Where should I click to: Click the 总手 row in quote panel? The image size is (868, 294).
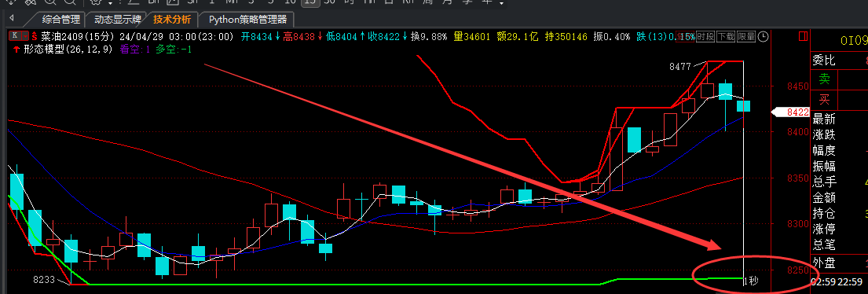[839, 182]
